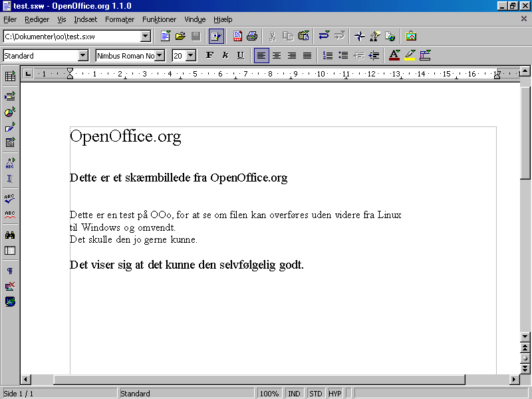The width and height of the screenshot is (532, 399).
Task: Insert object chart sidebar icon
Action: pos(10,112)
